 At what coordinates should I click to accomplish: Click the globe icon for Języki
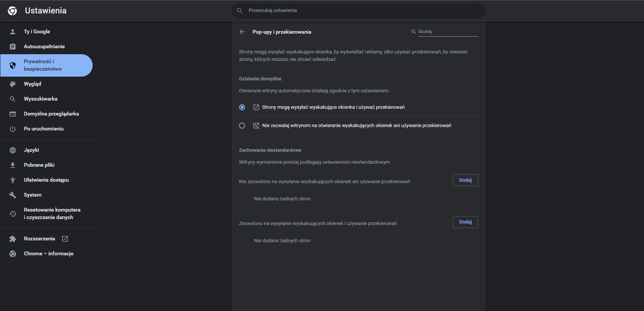click(13, 150)
